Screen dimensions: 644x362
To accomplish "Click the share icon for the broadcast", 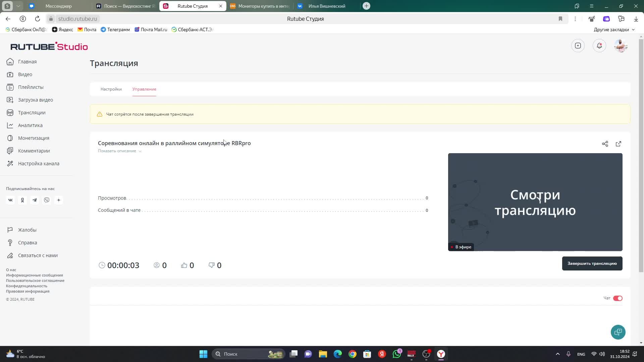I will coord(605,144).
